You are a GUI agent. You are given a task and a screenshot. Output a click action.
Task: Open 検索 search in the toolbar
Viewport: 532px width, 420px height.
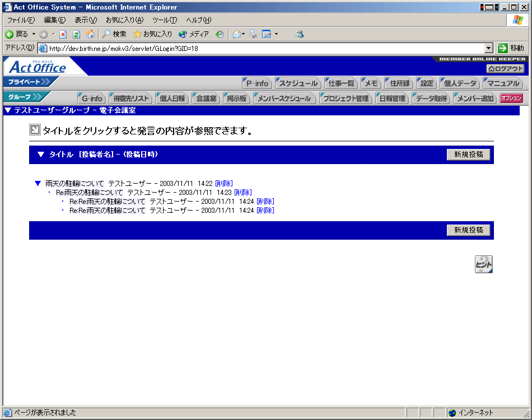tap(114, 34)
